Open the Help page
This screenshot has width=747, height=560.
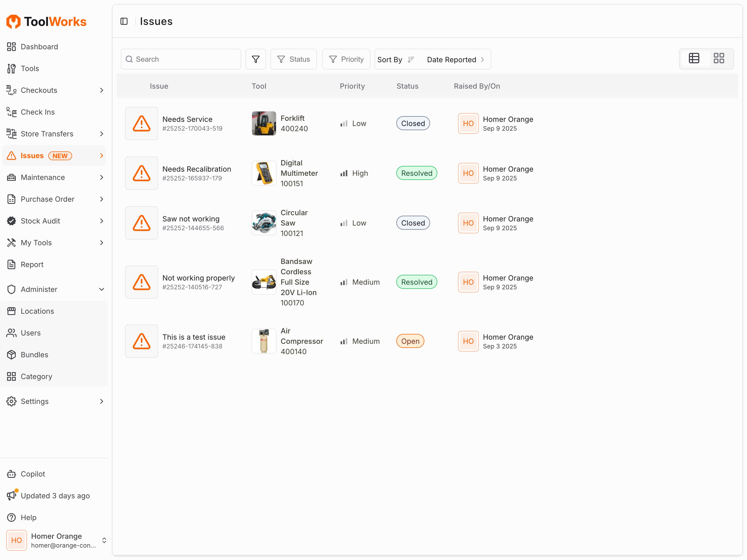28,517
